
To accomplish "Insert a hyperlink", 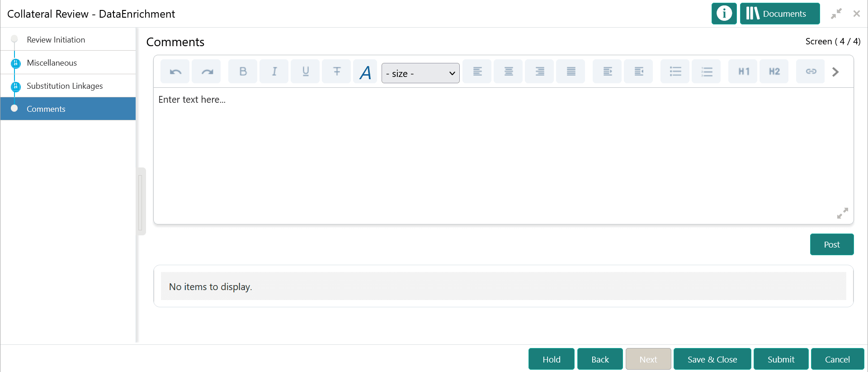I will pos(811,72).
